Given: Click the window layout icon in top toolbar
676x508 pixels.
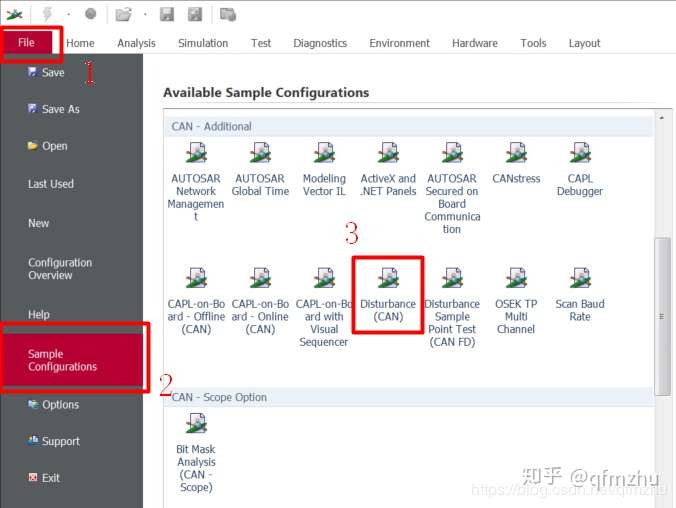Looking at the screenshot, I should 228,15.
